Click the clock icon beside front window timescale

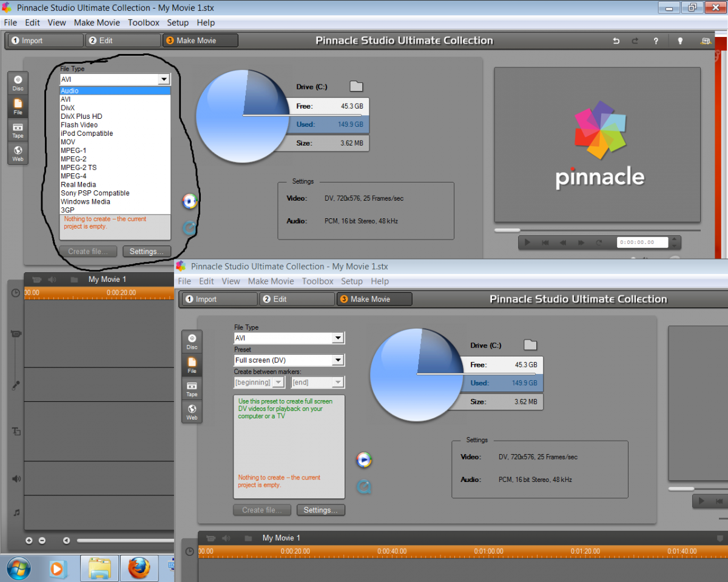[189, 551]
